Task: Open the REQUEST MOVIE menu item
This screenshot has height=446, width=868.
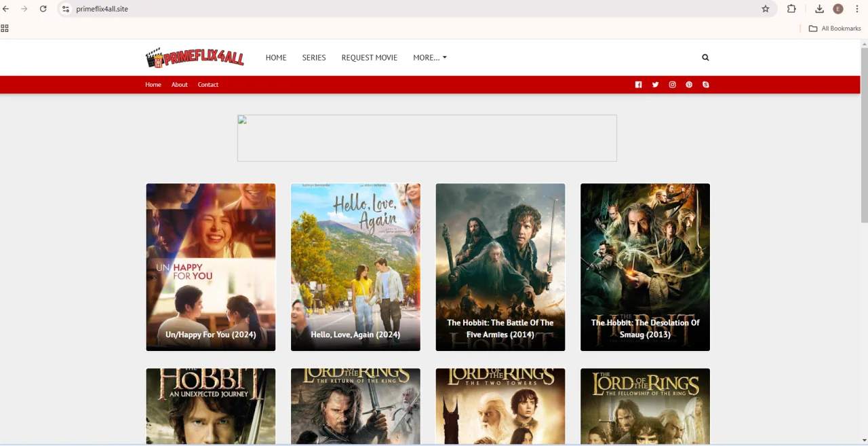Action: 370,58
